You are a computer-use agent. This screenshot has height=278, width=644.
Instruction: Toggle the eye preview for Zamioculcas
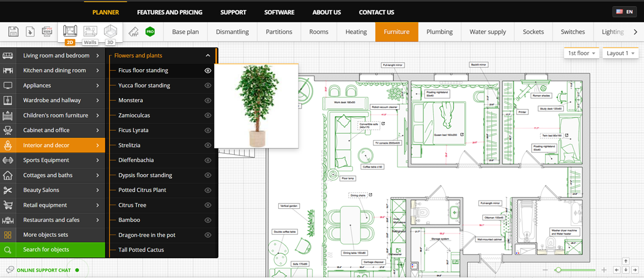(x=208, y=116)
